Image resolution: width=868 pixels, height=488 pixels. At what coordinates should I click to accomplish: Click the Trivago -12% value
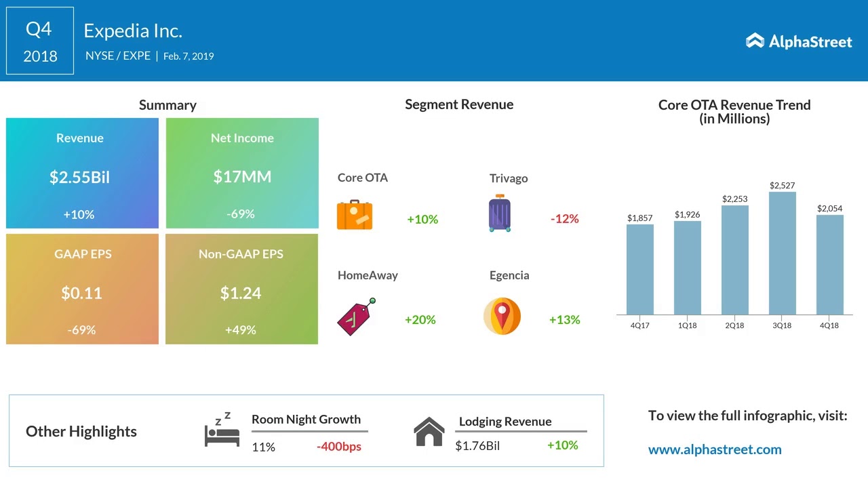[565, 218]
